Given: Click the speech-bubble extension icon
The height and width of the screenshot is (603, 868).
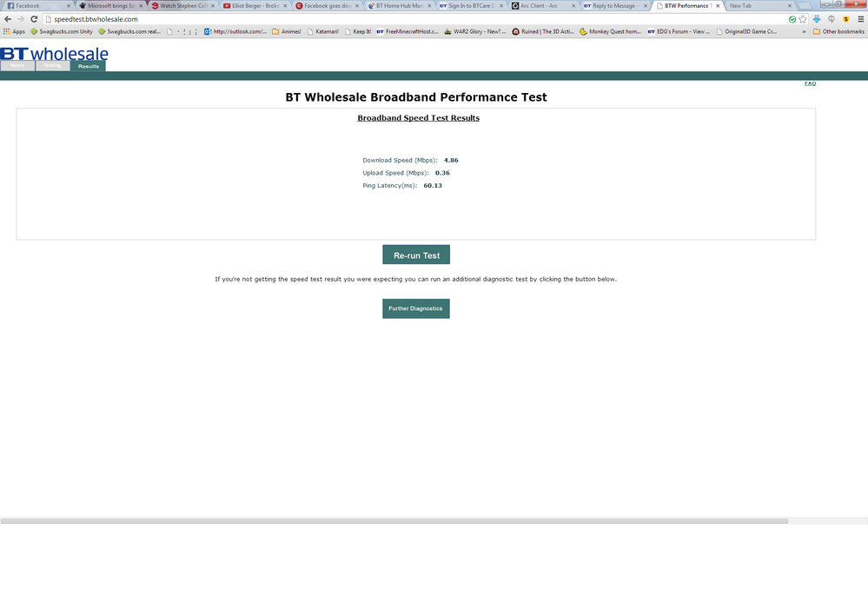Looking at the screenshot, I should (830, 18).
